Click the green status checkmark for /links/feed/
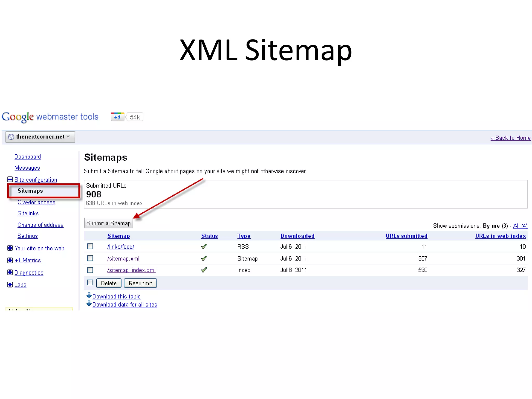532x399 pixels. click(x=204, y=247)
